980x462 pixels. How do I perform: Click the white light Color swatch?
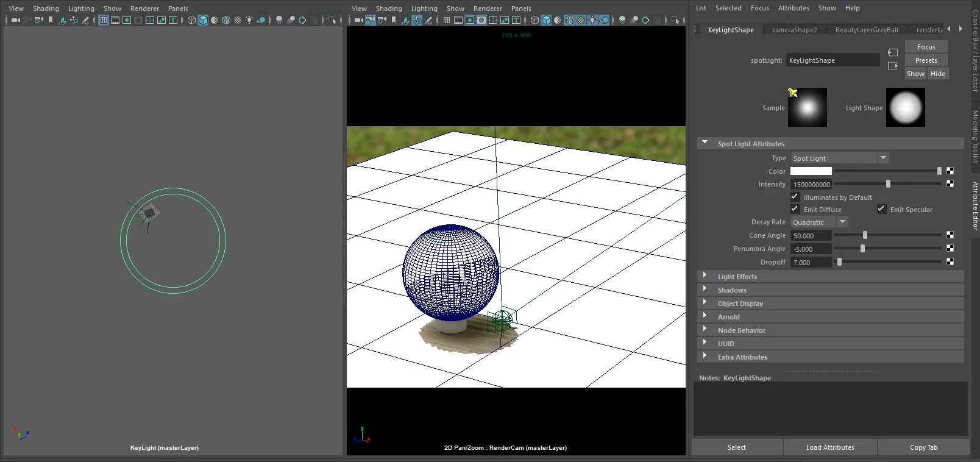[x=811, y=171]
